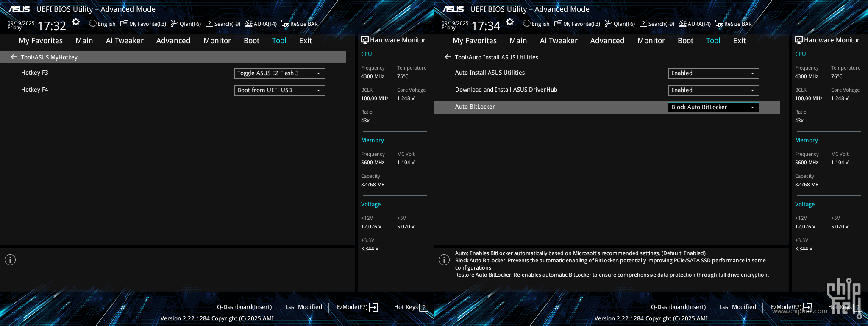Open Hot Keys help in left window

411,307
